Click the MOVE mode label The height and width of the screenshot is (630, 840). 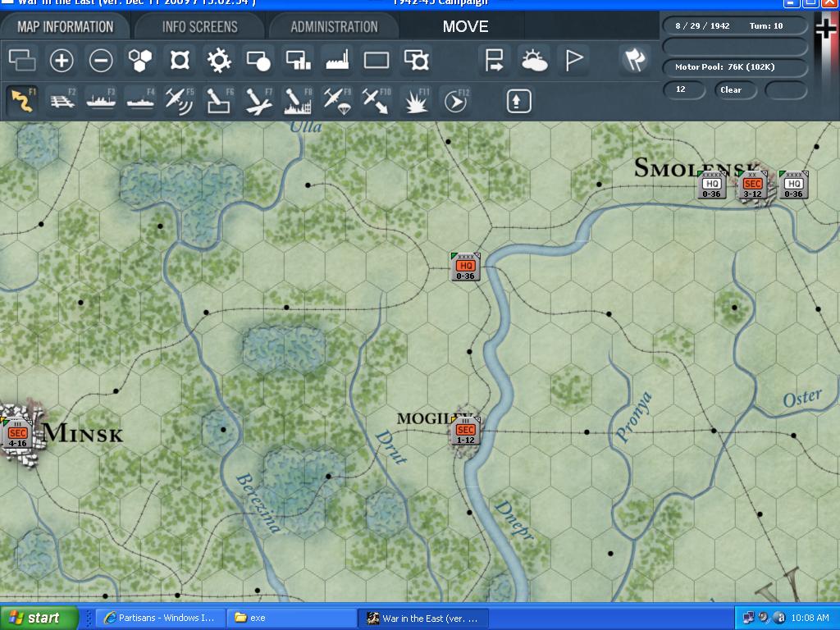[465, 27]
